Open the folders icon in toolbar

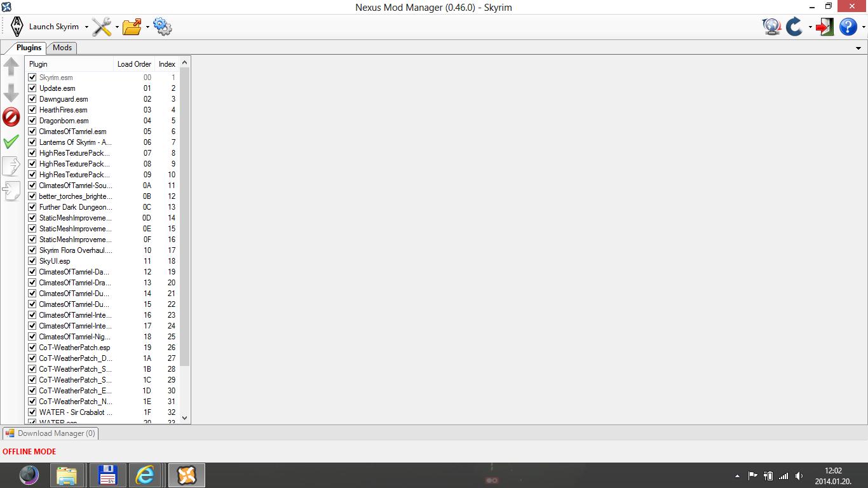(132, 27)
